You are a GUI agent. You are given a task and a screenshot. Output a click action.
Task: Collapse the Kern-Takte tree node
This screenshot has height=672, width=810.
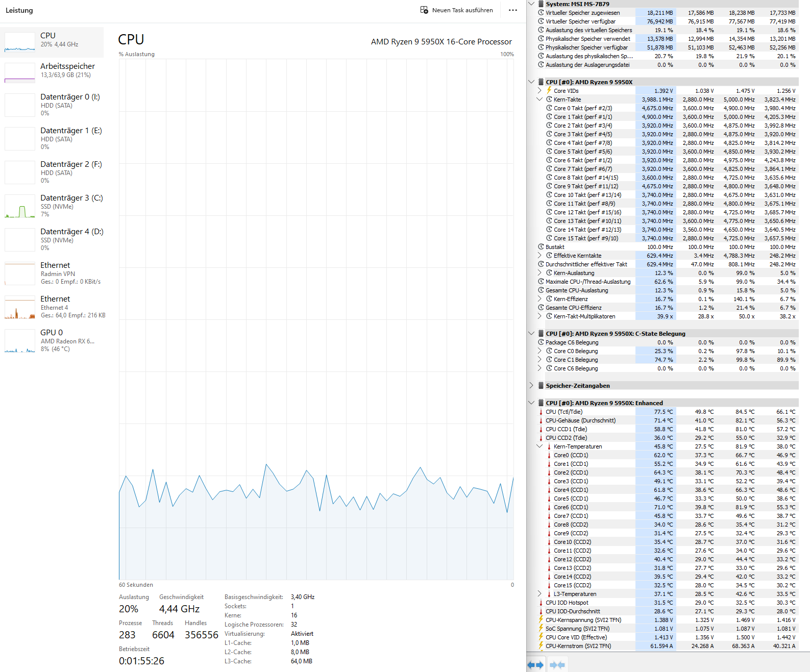click(x=539, y=99)
